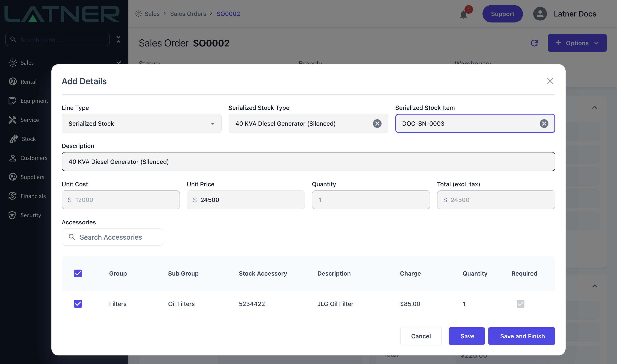The image size is (617, 364).
Task: Click the Cancel button
Action: pyautogui.click(x=421, y=336)
